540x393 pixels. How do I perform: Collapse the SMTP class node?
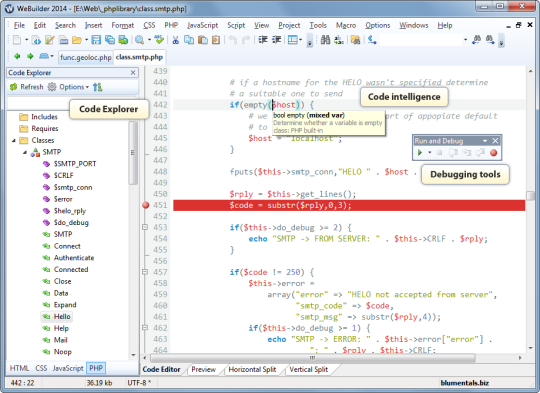coord(25,152)
